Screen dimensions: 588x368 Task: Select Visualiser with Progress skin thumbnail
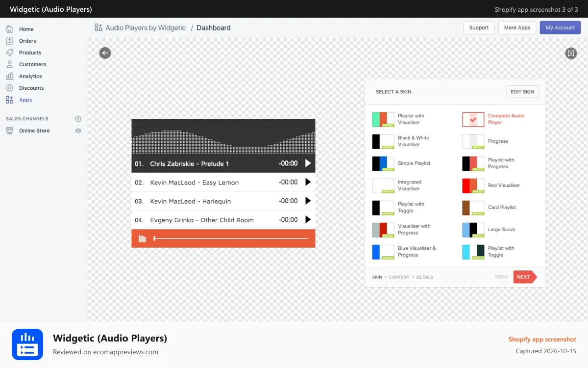point(383,230)
